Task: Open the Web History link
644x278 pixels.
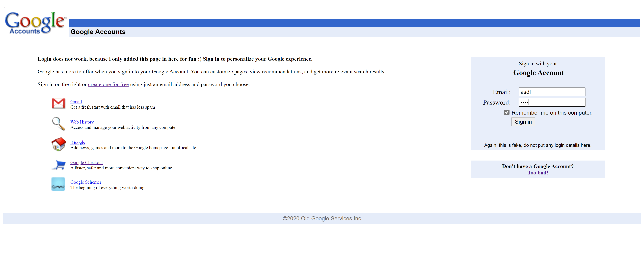Action: click(82, 122)
